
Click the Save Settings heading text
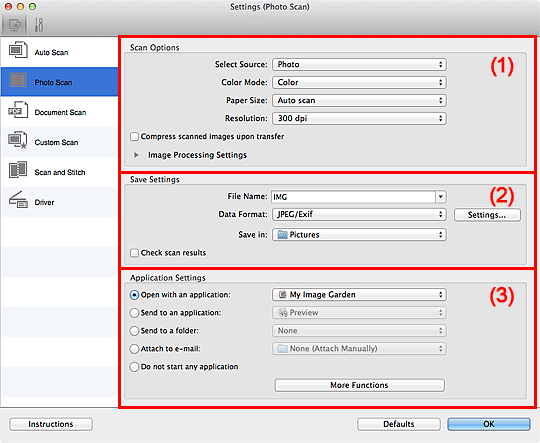(155, 179)
